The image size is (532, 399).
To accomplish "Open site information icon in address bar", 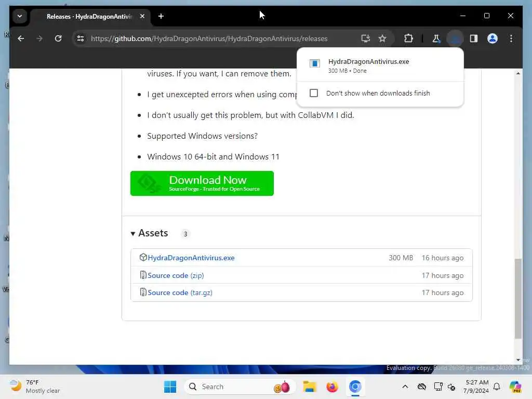I will [81, 38].
